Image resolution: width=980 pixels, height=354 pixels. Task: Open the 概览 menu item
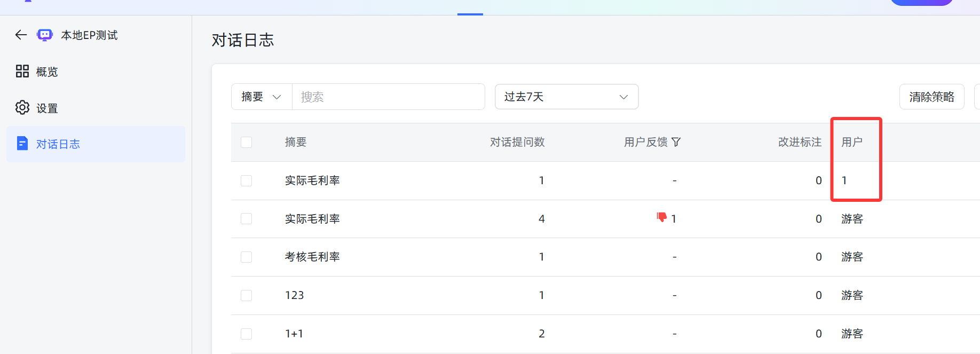(x=47, y=72)
